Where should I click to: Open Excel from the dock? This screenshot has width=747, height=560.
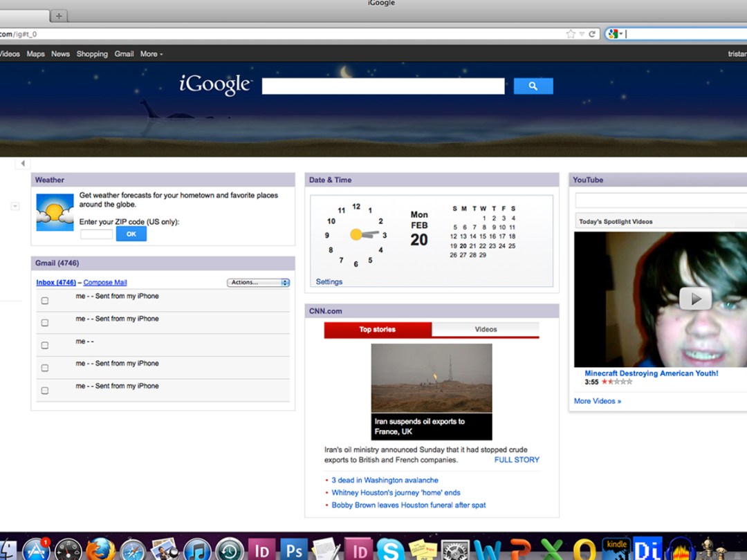pos(552,550)
